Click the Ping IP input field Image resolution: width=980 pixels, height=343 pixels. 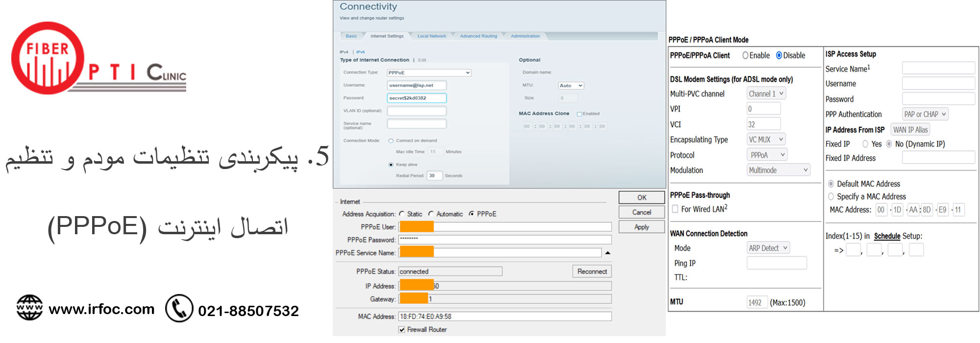coord(777,263)
